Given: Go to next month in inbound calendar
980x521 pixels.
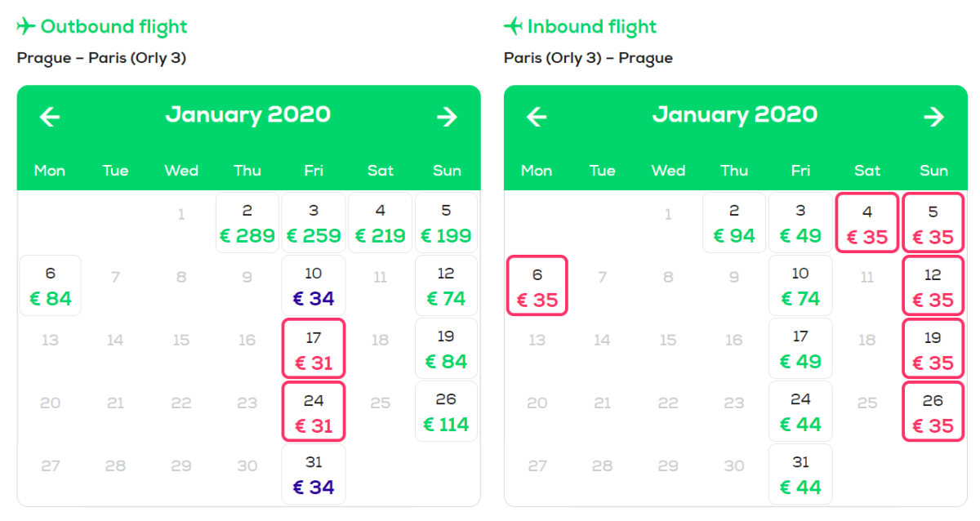Looking at the screenshot, I should tap(933, 117).
